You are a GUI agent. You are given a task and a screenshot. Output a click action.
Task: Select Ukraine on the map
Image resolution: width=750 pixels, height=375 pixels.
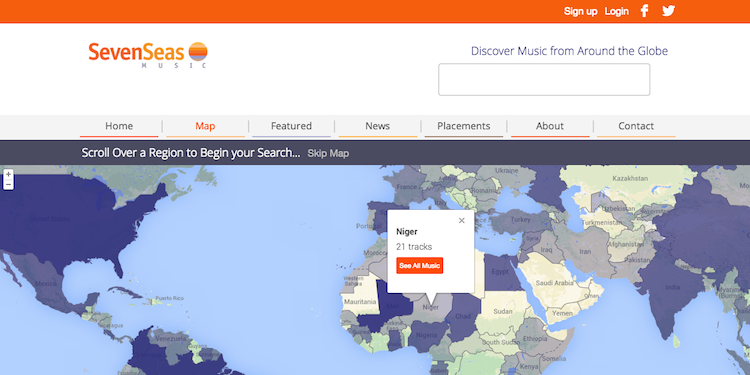point(506,171)
